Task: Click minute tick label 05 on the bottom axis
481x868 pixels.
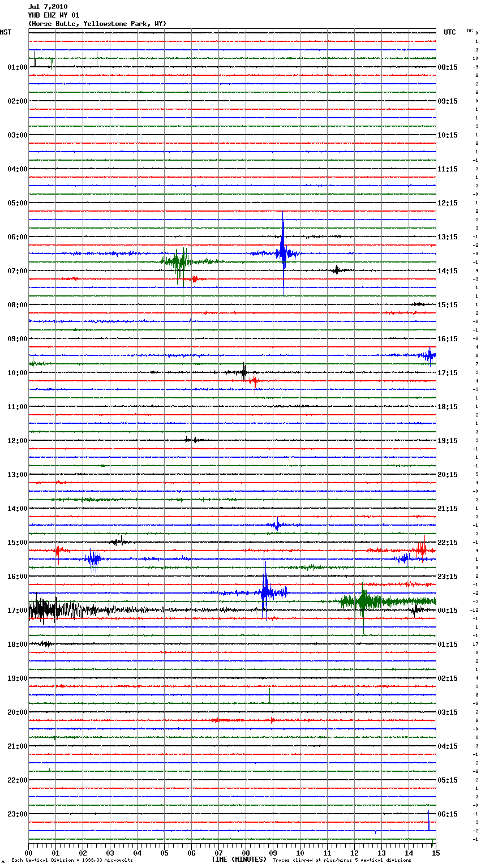Action: click(165, 853)
